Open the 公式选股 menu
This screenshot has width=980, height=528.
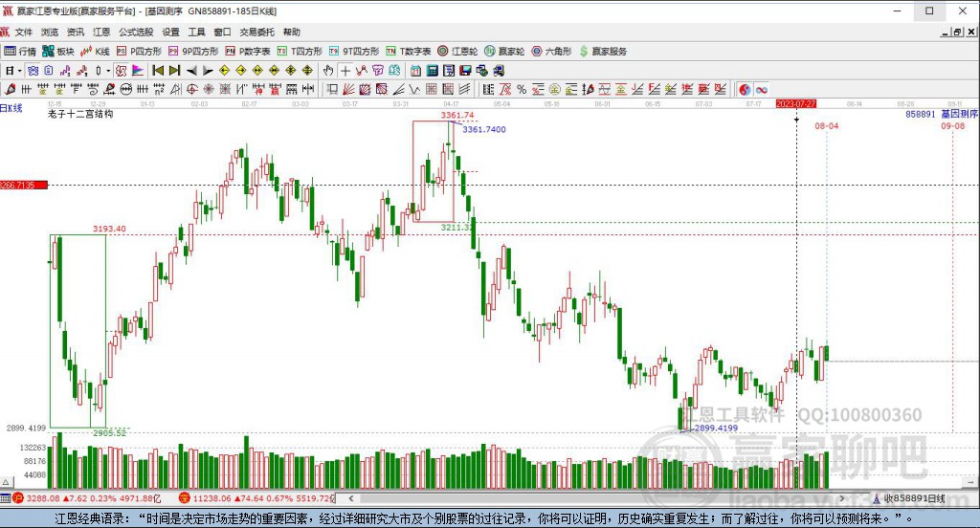136,32
